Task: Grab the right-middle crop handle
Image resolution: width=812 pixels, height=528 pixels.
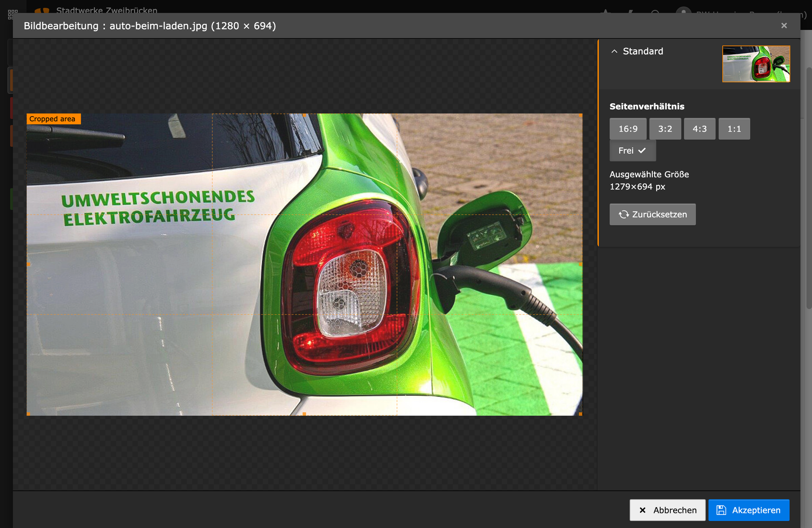Action: [x=581, y=264]
